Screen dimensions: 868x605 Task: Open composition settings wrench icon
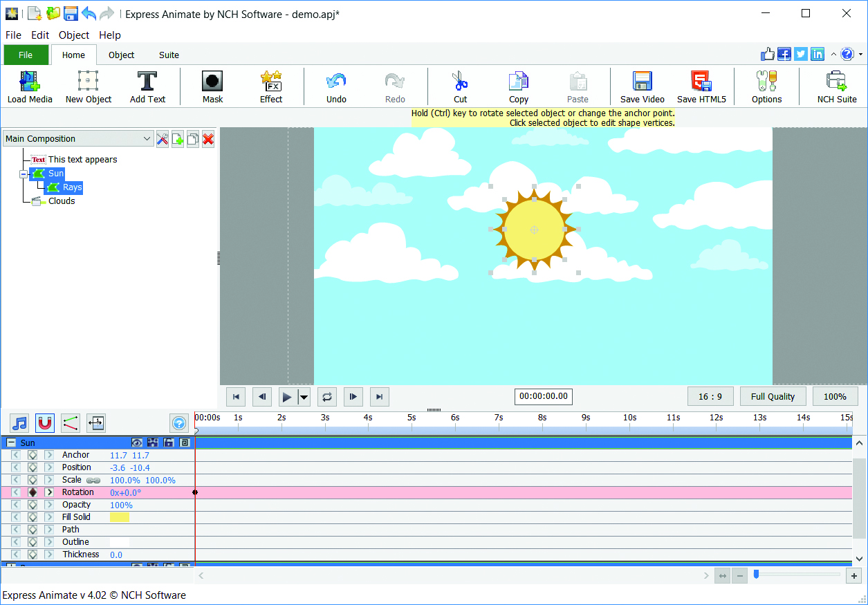click(163, 139)
